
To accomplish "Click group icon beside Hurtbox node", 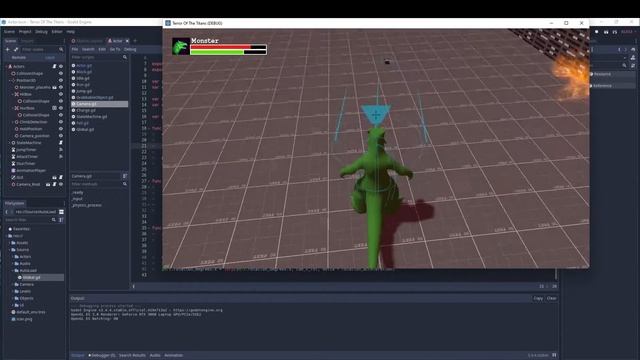I will point(54,108).
